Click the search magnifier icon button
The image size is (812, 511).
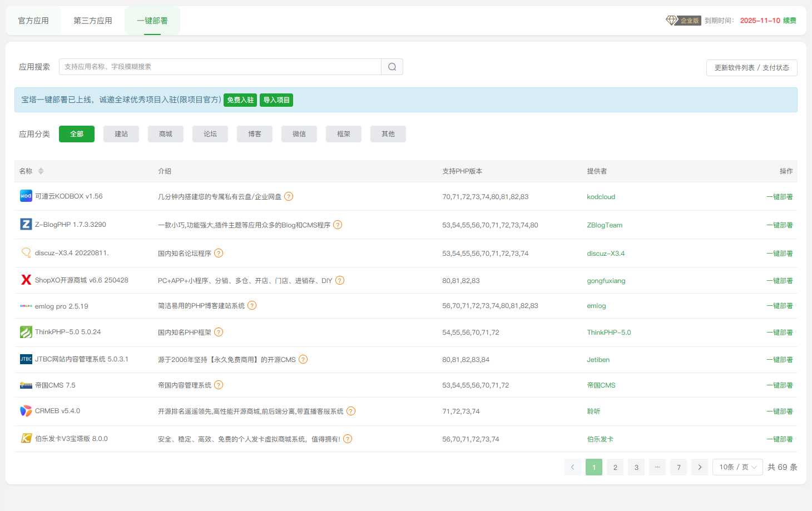(392, 67)
